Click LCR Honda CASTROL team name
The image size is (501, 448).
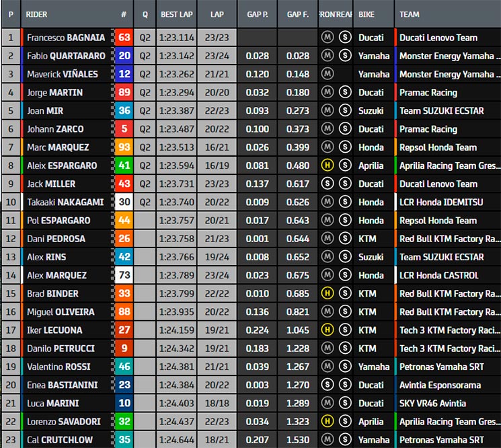438,275
